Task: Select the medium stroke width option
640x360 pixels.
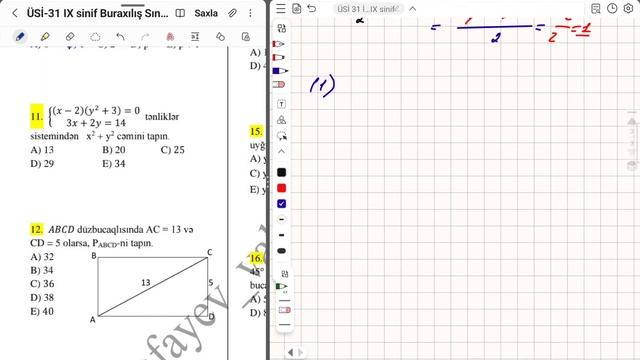Action: click(x=282, y=235)
